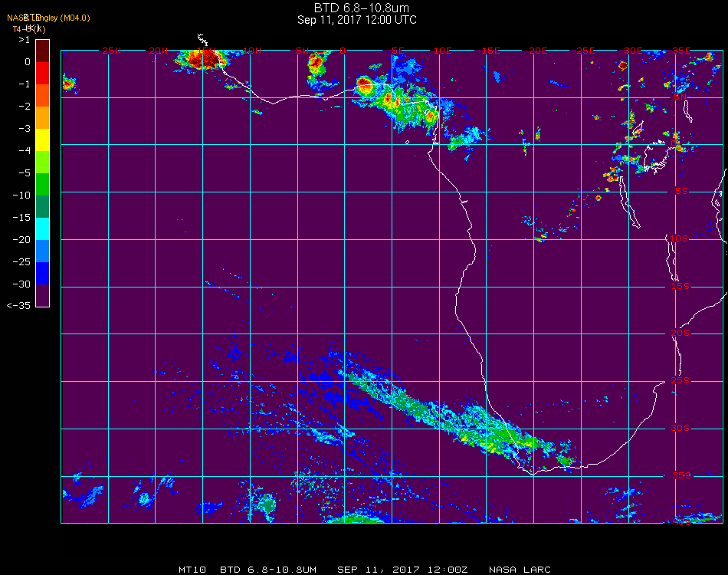The image size is (728, 575).
Task: Click the '-20' legend value
Action: click(x=21, y=240)
